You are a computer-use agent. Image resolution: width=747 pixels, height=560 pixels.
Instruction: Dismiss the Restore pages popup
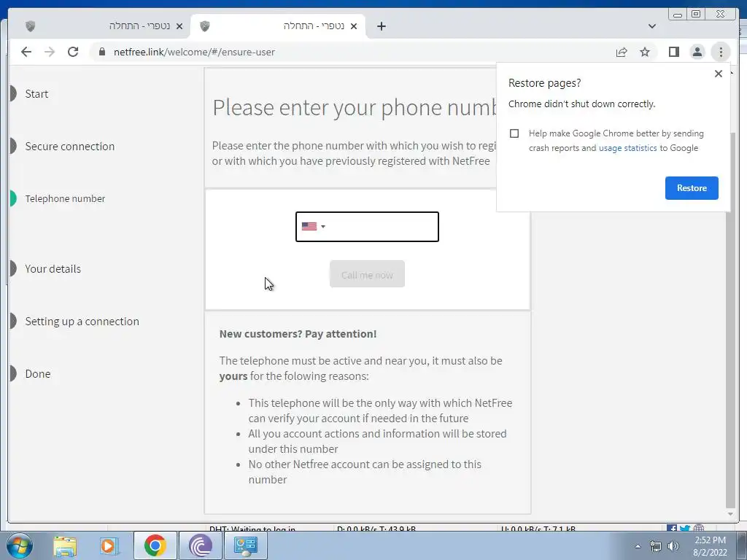coord(719,74)
